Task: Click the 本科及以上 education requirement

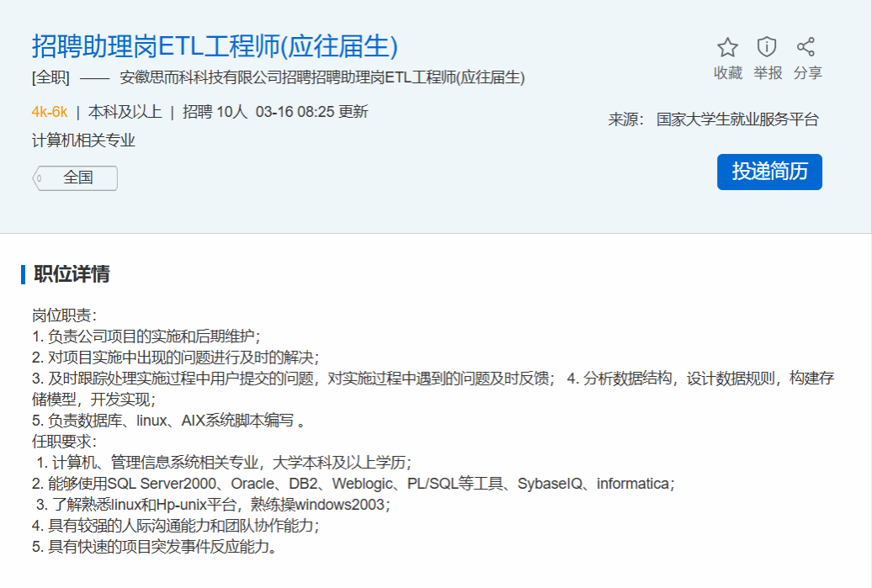Action: [125, 112]
